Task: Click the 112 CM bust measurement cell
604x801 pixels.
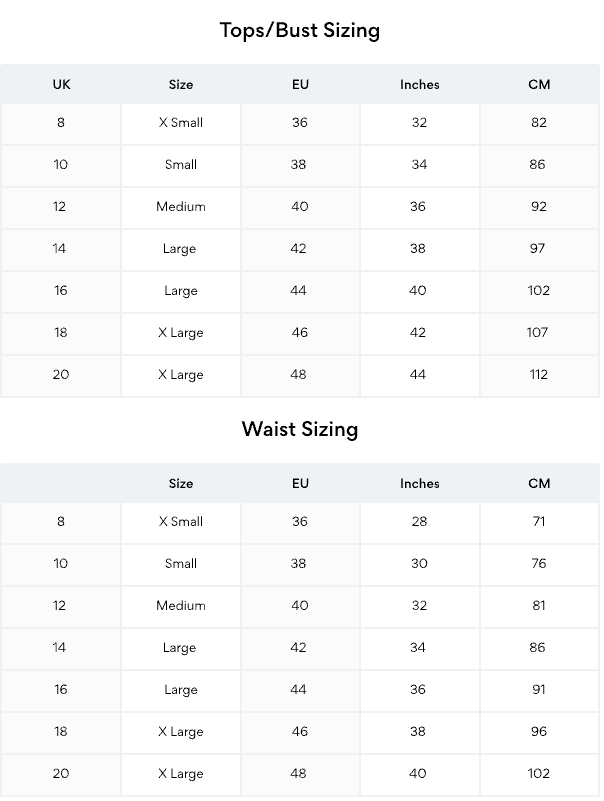Action: point(539,375)
